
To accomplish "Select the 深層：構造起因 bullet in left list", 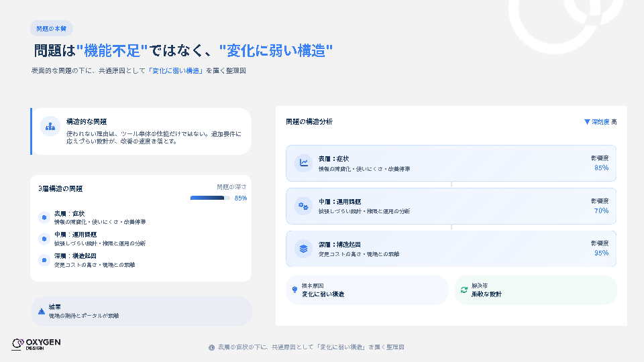I will coord(44,260).
